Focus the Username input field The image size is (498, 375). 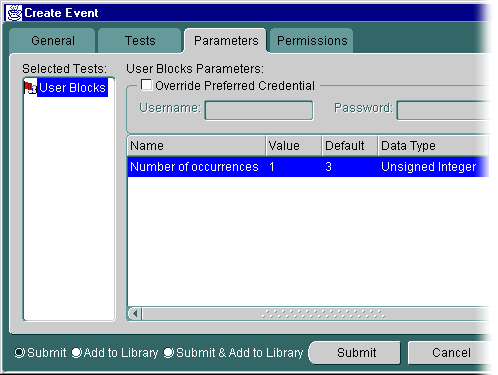259,110
